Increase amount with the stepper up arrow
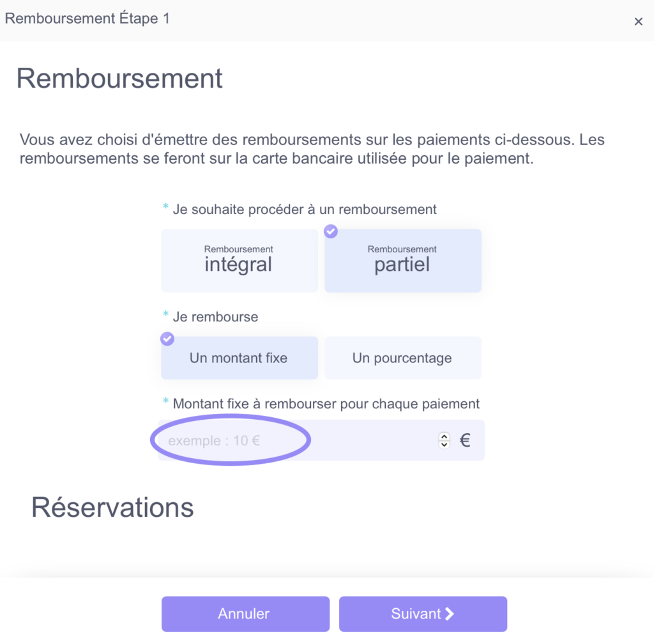 pos(445,436)
